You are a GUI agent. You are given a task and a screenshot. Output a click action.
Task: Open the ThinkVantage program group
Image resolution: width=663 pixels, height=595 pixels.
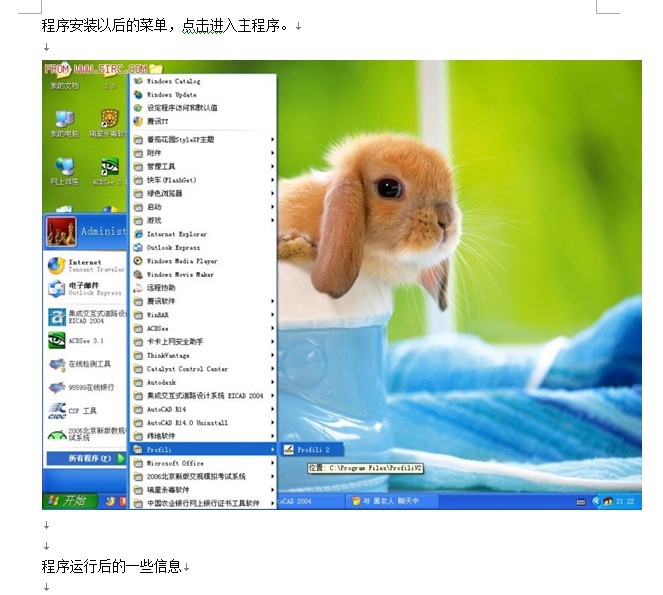[203, 355]
